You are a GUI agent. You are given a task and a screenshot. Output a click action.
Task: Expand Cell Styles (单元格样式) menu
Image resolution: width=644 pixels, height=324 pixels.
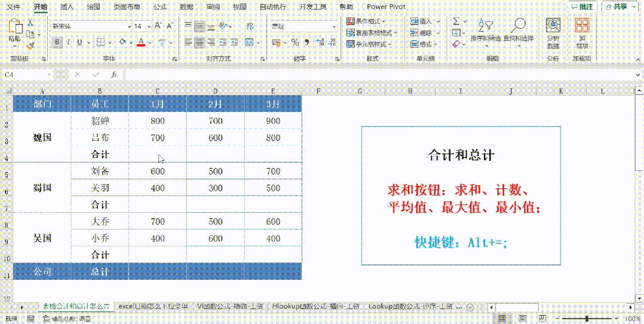(x=369, y=44)
